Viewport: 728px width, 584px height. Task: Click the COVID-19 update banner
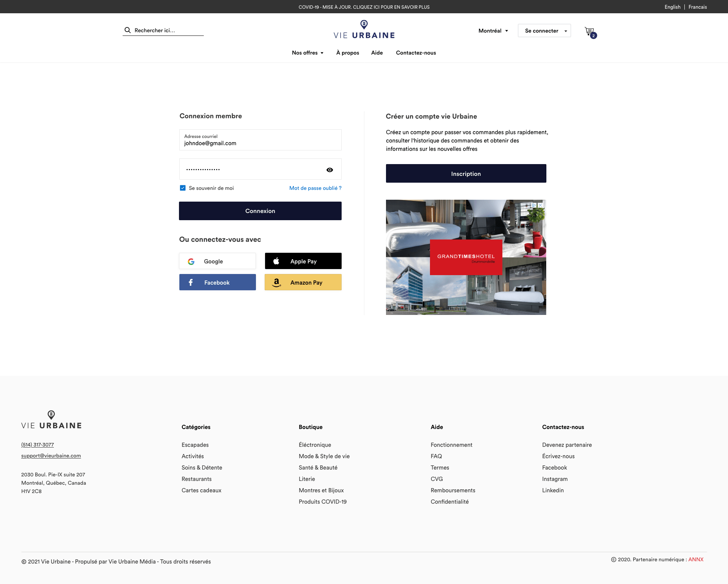coord(364,7)
